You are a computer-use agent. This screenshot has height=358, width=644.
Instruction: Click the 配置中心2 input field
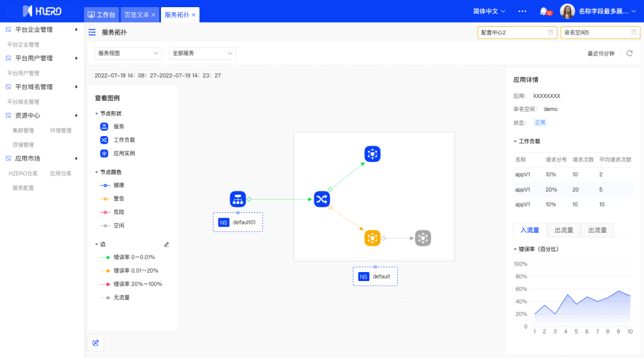coord(512,32)
